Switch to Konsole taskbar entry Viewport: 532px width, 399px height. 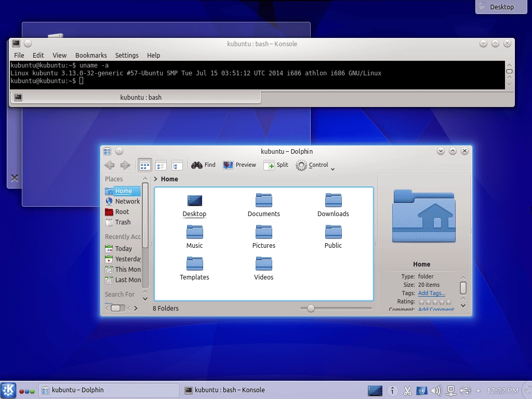[224, 390]
